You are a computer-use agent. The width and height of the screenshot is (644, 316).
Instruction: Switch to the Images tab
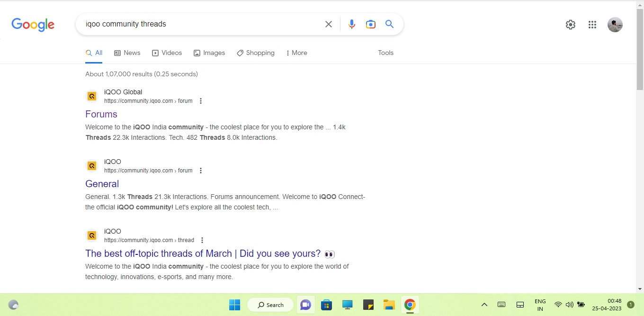209,53
